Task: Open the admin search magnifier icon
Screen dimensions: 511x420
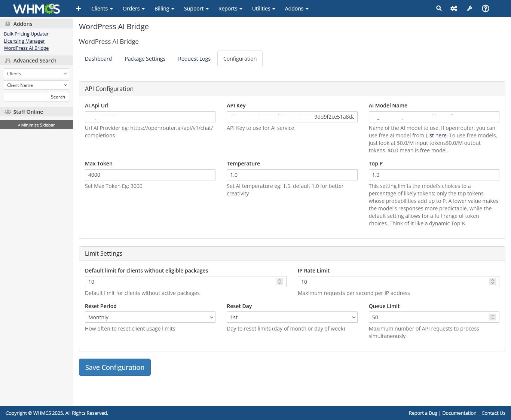Action: pyautogui.click(x=438, y=8)
